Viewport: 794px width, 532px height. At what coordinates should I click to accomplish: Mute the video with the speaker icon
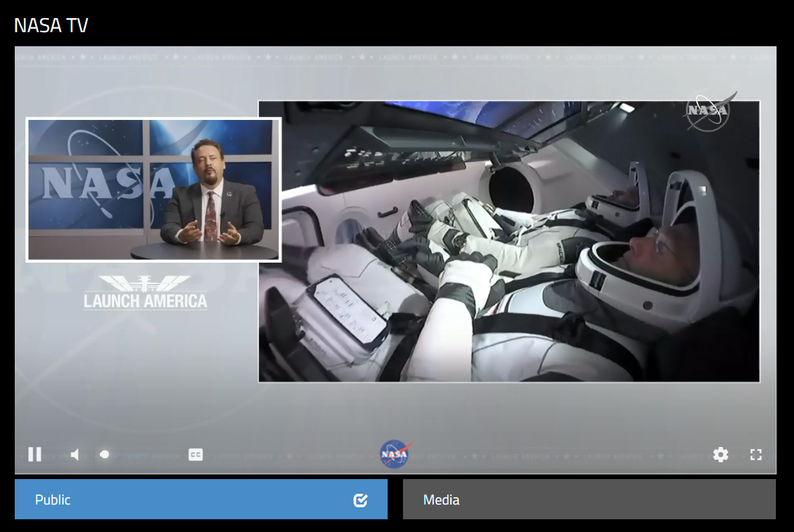click(x=75, y=454)
